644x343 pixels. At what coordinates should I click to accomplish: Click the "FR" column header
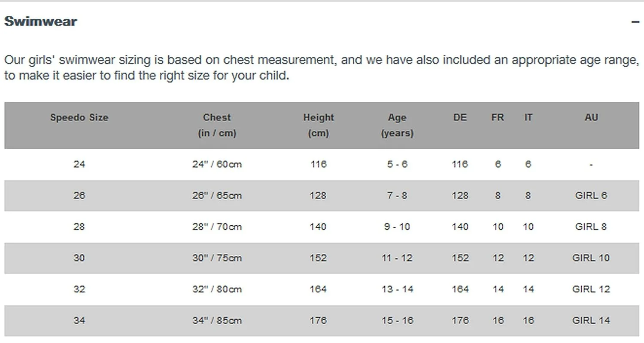pos(498,117)
